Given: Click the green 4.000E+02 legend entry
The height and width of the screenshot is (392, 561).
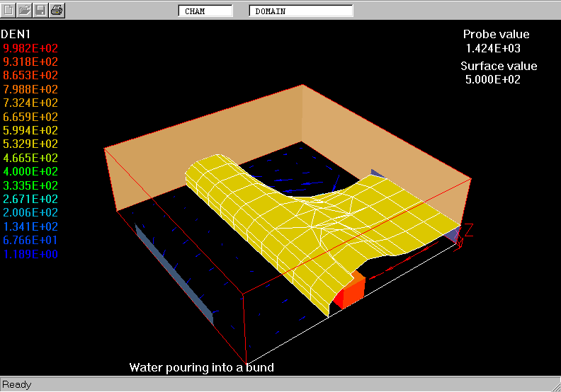Looking at the screenshot, I should tap(30, 172).
